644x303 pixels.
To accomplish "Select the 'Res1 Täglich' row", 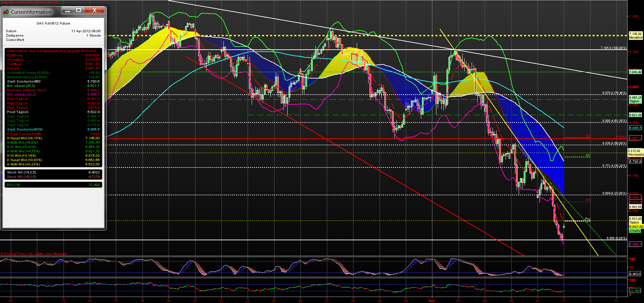I will click(53, 108).
